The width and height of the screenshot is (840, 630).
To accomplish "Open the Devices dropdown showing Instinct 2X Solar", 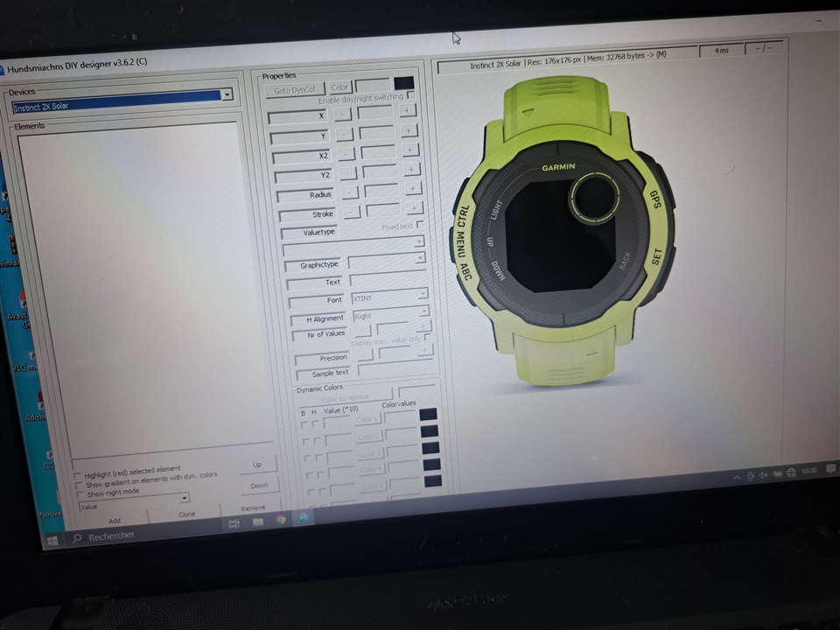I will point(227,94).
